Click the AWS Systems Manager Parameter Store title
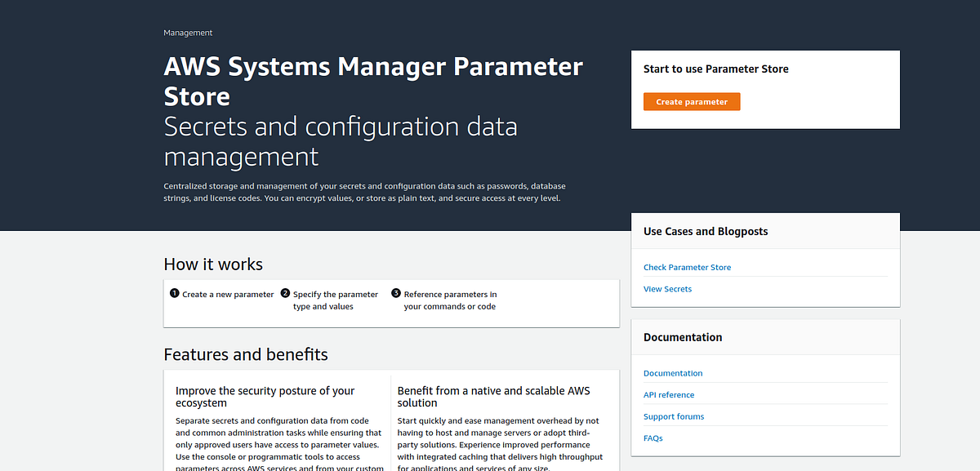980x471 pixels. [372, 80]
